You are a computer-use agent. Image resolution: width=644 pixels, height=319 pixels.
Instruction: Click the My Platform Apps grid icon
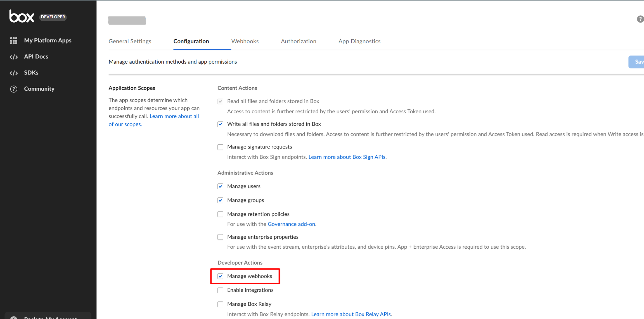point(14,41)
